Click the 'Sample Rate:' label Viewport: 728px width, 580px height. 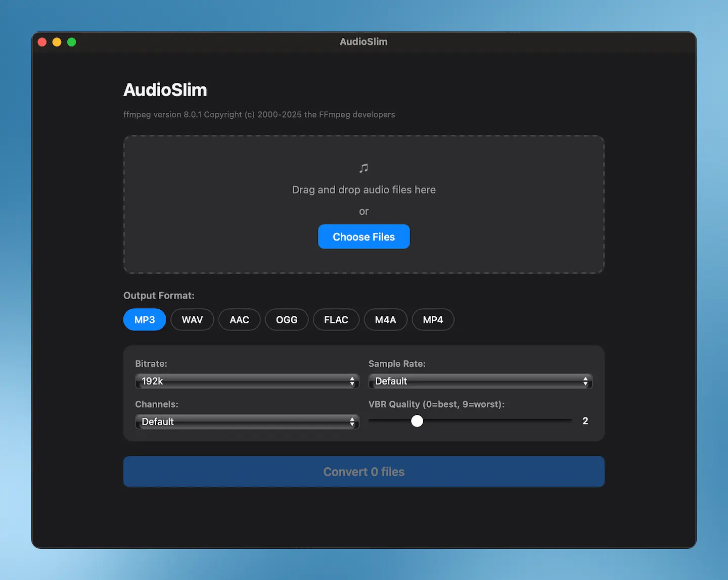coord(397,364)
